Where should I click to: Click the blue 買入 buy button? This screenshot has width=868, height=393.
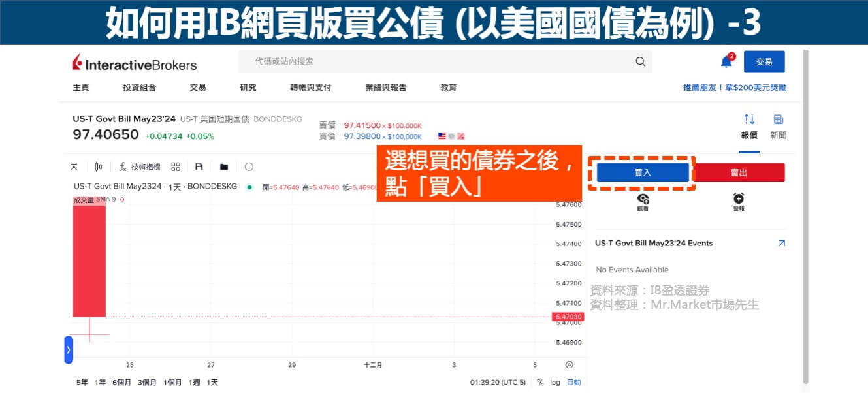[x=643, y=172]
